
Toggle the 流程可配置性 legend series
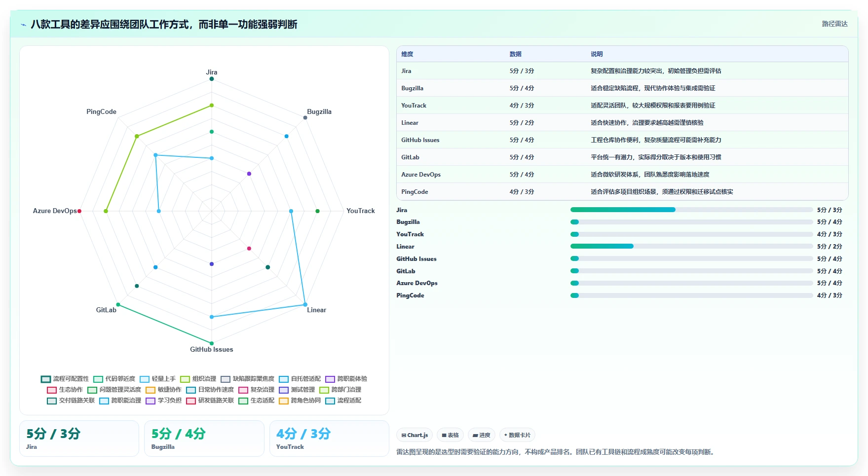pos(65,379)
